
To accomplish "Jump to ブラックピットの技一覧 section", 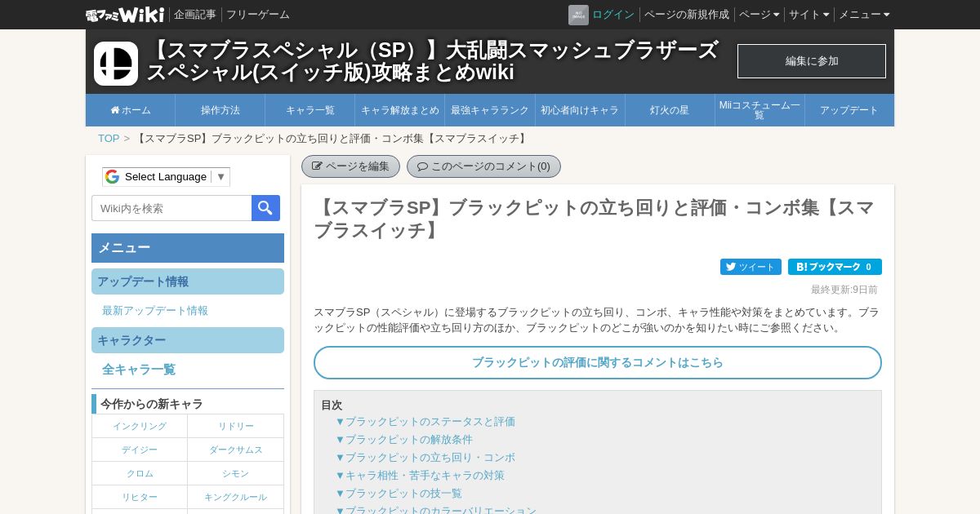I will pos(399,494).
